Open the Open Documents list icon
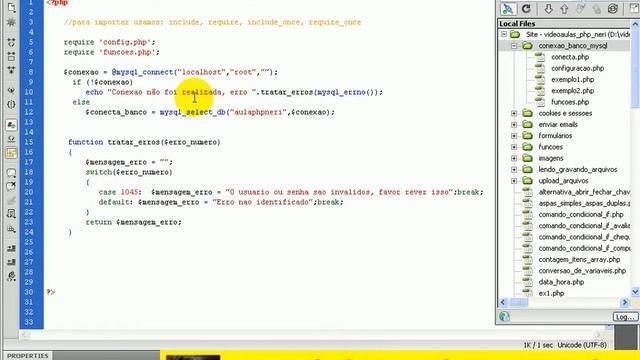This screenshot has height=360, width=640. [11, 7]
